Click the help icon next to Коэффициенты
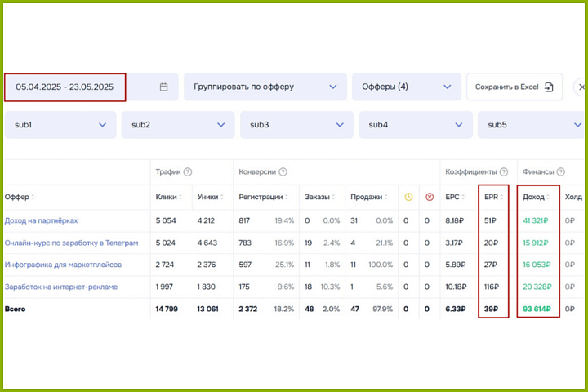588x392 pixels. (504, 172)
